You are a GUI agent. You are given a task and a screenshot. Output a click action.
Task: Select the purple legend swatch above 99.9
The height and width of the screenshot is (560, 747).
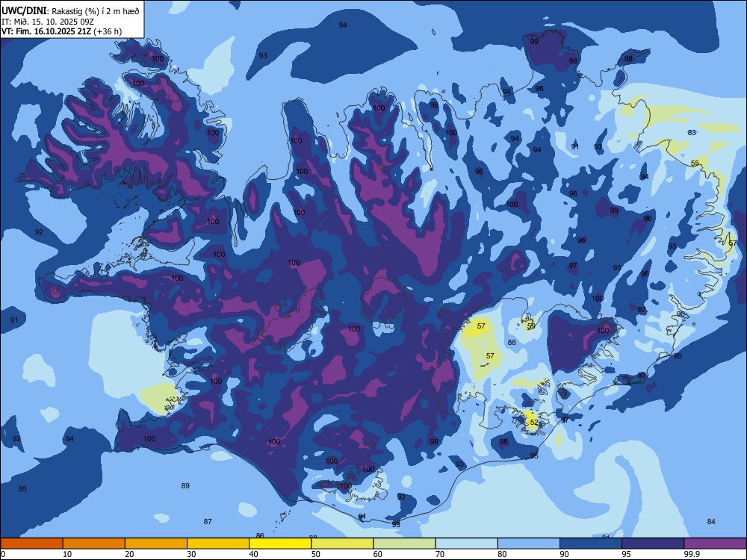(x=715, y=544)
